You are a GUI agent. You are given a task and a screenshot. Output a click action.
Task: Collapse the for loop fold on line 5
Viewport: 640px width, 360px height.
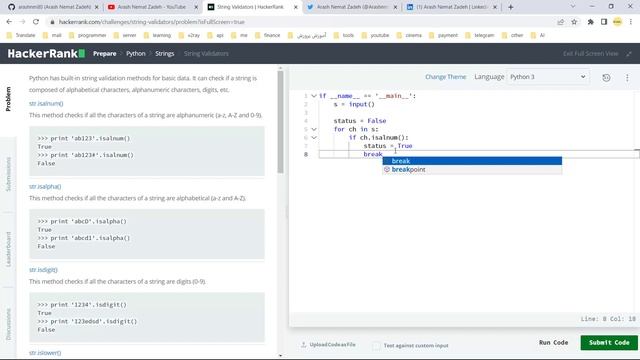(313, 129)
